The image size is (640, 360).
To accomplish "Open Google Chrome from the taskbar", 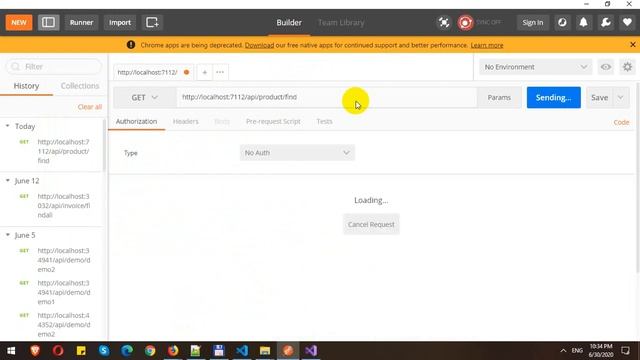I will [150, 351].
